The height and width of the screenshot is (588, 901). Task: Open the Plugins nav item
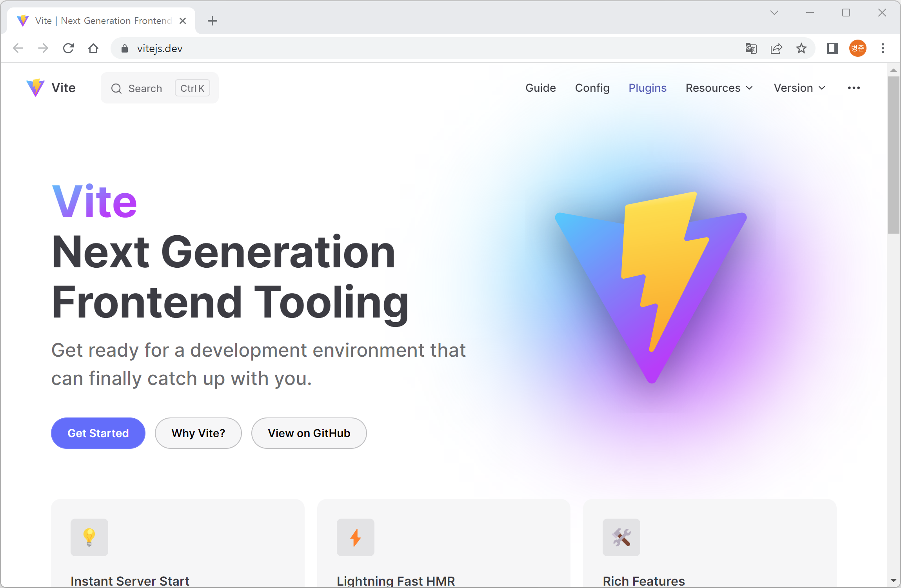pos(647,88)
